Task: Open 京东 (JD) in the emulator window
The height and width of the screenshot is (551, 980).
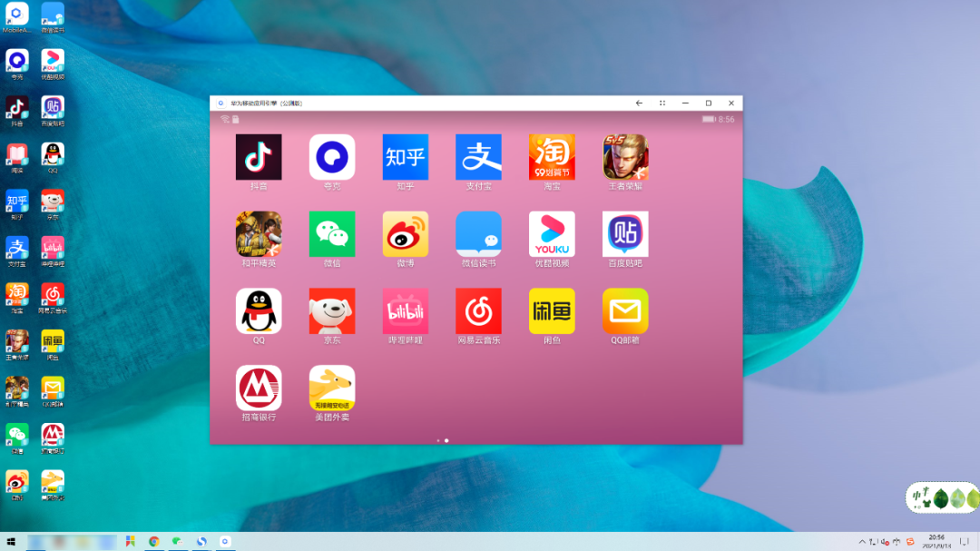Action: pyautogui.click(x=332, y=310)
